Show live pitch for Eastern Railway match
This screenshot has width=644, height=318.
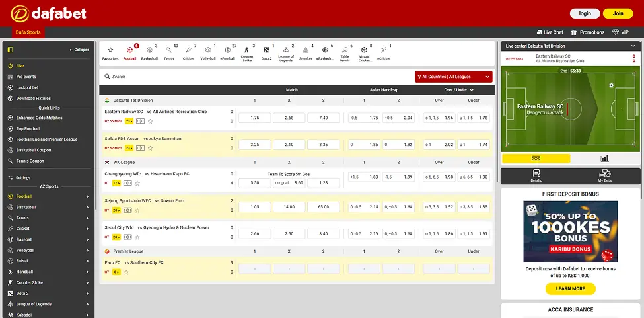[141, 121]
